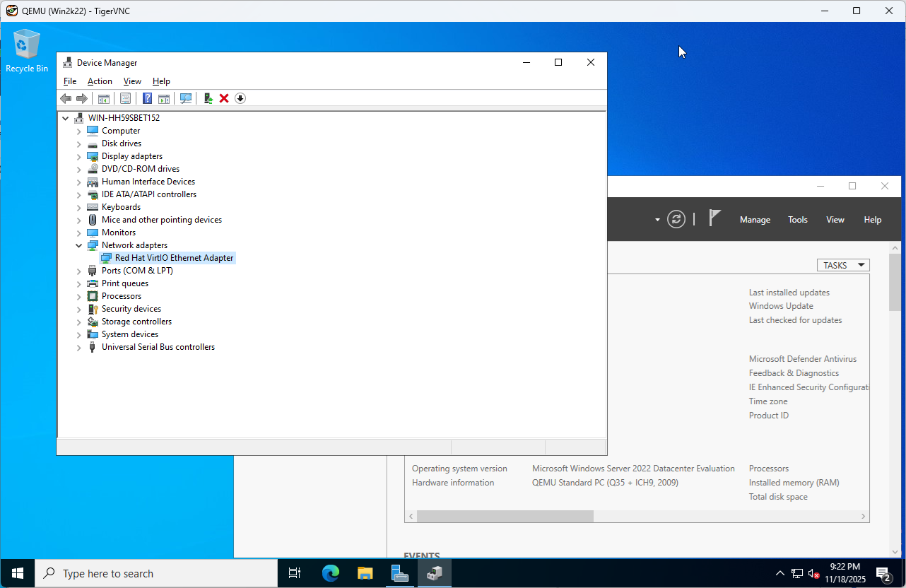Collapse the Network adapters node
Viewport: 906px width, 588px height.
click(x=79, y=245)
